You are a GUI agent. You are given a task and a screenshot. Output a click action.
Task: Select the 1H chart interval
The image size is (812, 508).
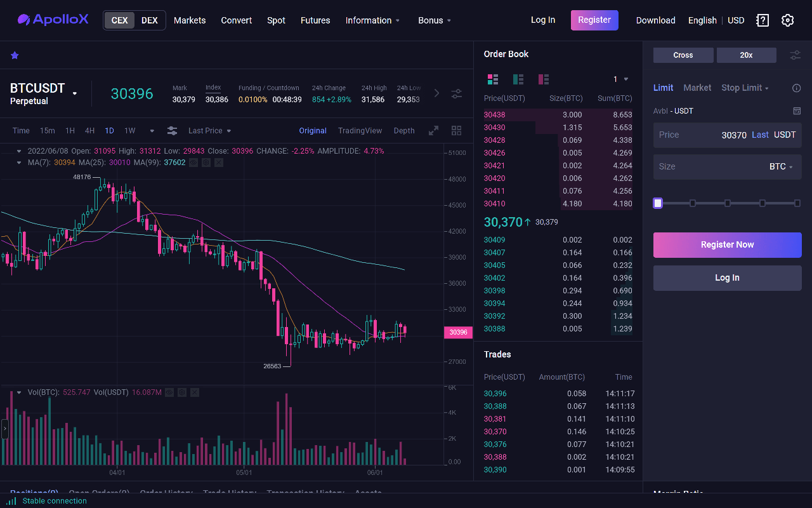pyautogui.click(x=70, y=131)
